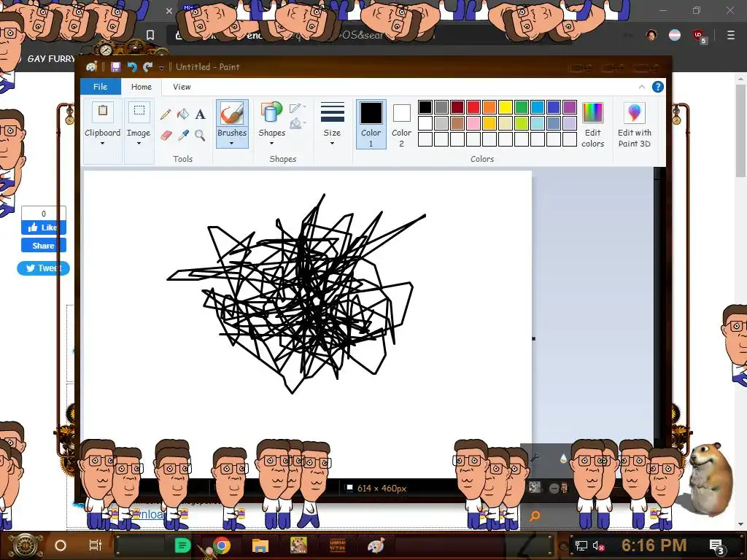
Task: Click the Size line thickness icon
Action: click(x=332, y=113)
